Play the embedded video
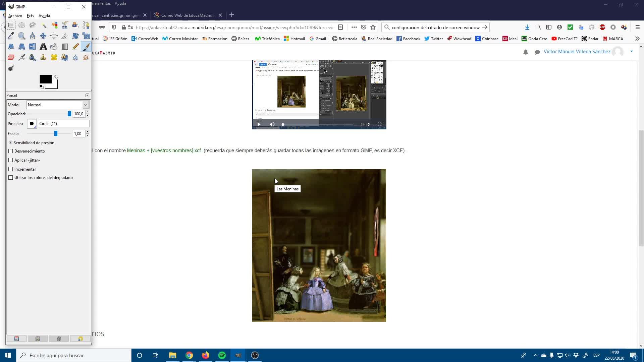This screenshot has width=644, height=362. point(259,124)
